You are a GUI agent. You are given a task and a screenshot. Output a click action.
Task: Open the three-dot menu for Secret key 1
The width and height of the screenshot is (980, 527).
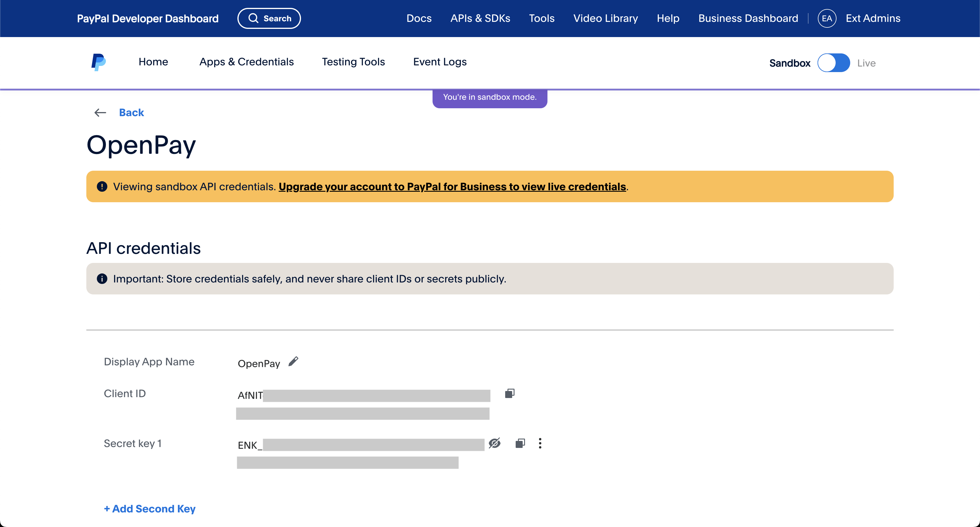540,443
